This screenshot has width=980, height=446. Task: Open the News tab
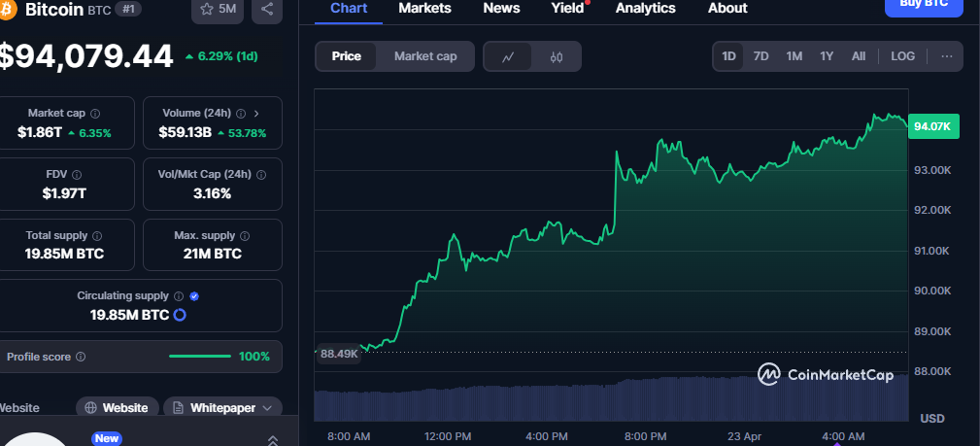tap(502, 8)
